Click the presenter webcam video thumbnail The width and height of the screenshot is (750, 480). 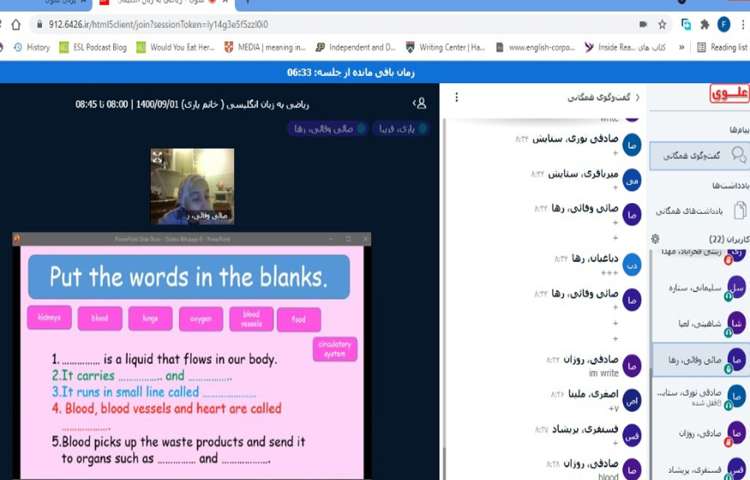(x=192, y=186)
